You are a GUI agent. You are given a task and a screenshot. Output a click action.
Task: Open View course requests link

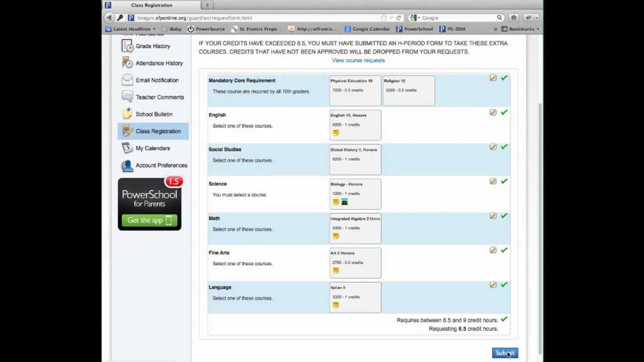[x=358, y=60]
